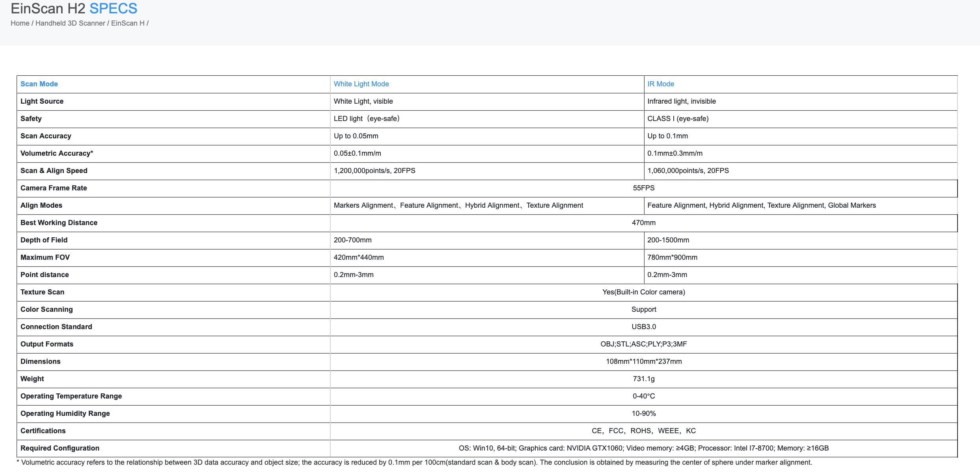
Task: Click '108mm*110mm*237mm' value
Action: (644, 361)
